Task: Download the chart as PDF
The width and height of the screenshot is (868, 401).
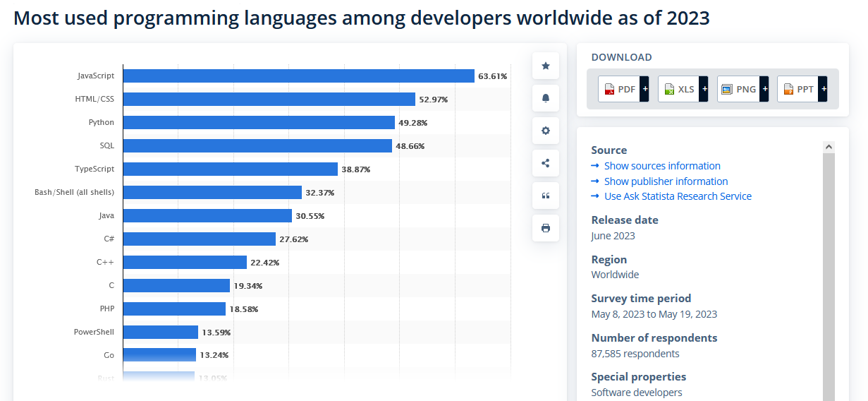Action: click(623, 89)
